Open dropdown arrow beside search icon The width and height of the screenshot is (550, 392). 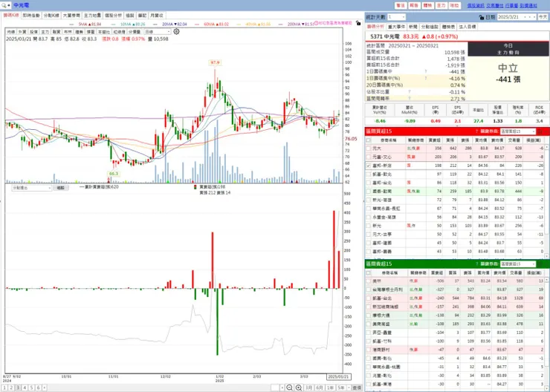coord(9,5)
